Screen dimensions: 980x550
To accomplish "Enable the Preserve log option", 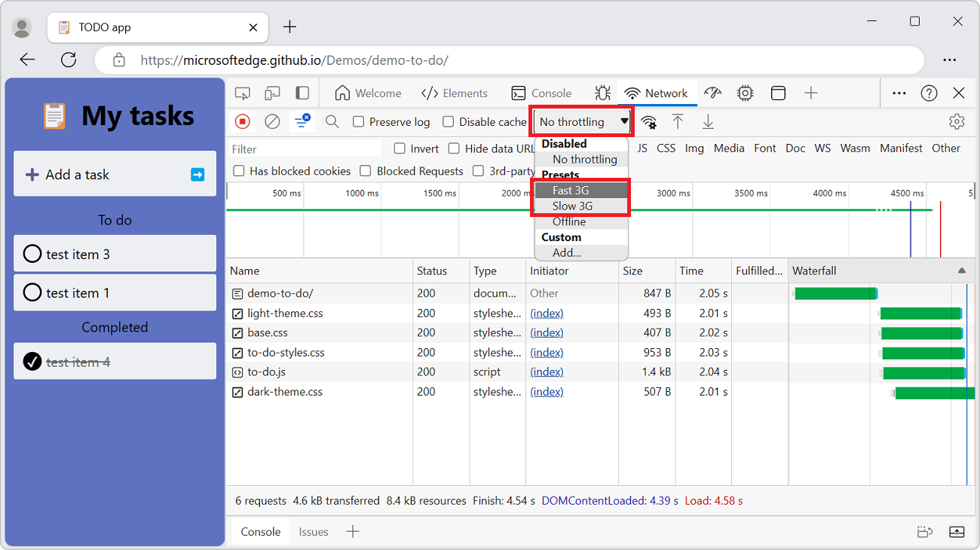I will [357, 121].
